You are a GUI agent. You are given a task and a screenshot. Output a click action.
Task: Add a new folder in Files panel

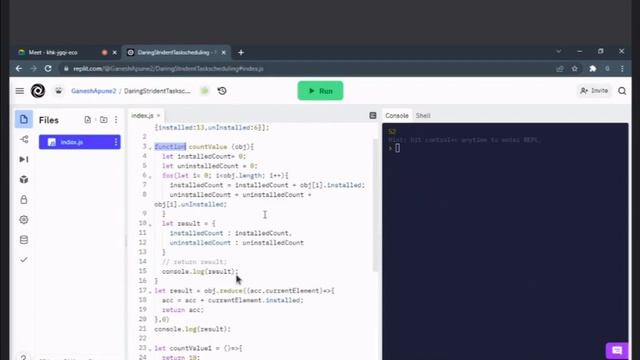point(104,120)
